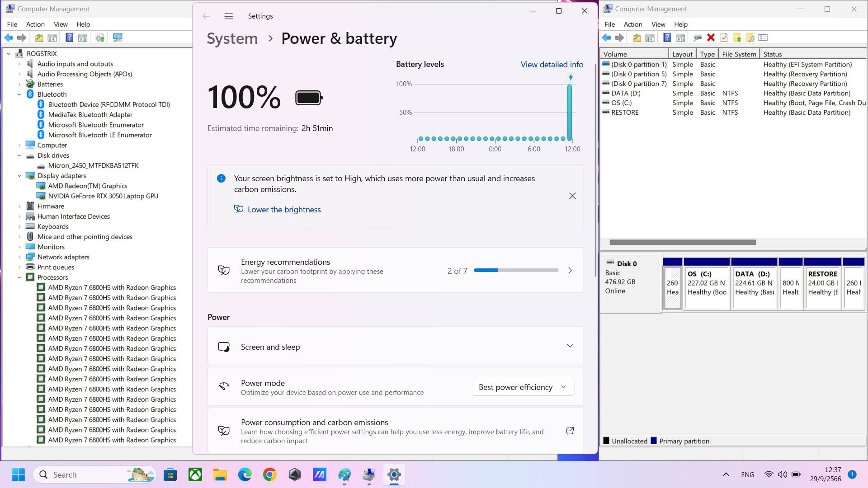Open Action menu in right Computer Management

(632, 24)
